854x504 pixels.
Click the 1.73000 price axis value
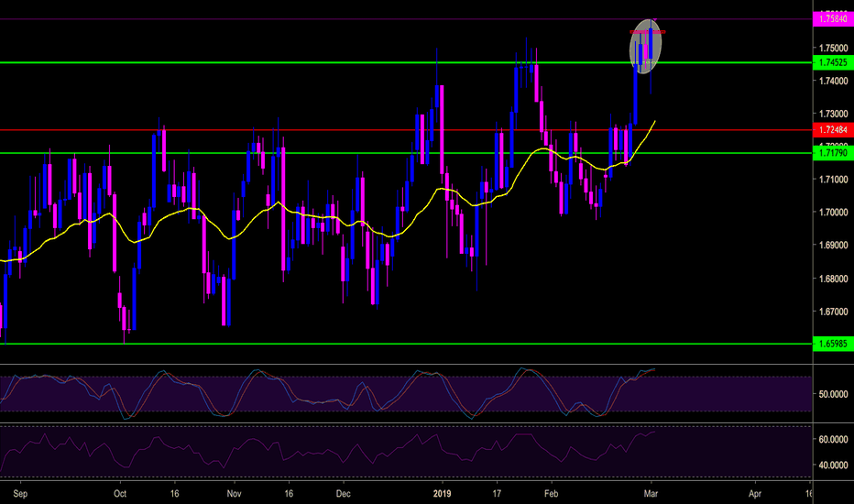click(833, 114)
